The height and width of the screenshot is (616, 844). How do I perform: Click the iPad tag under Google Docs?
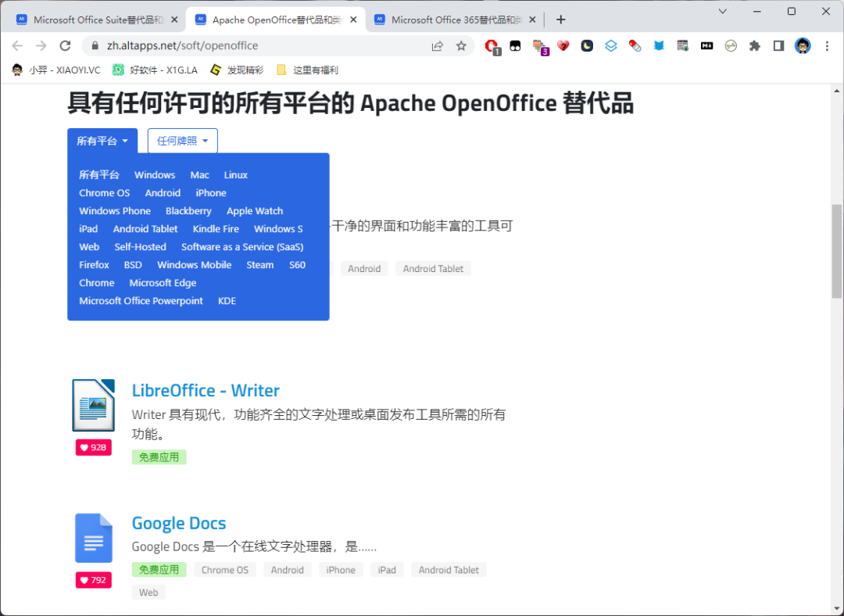(387, 570)
